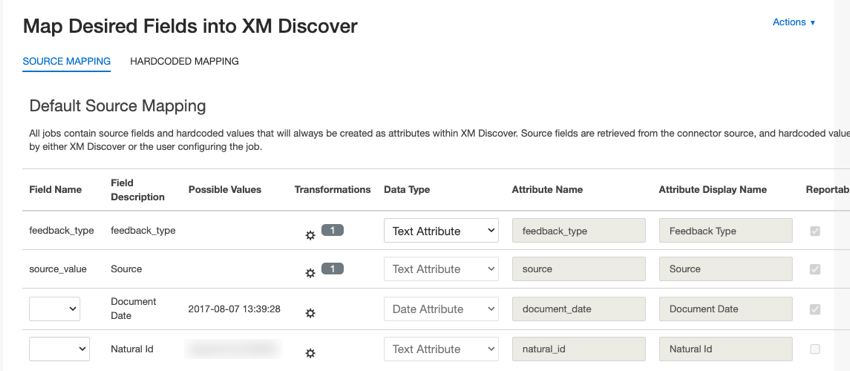The width and height of the screenshot is (850, 371).
Task: Click the transformation count badge for feedback_type
Action: pos(332,231)
